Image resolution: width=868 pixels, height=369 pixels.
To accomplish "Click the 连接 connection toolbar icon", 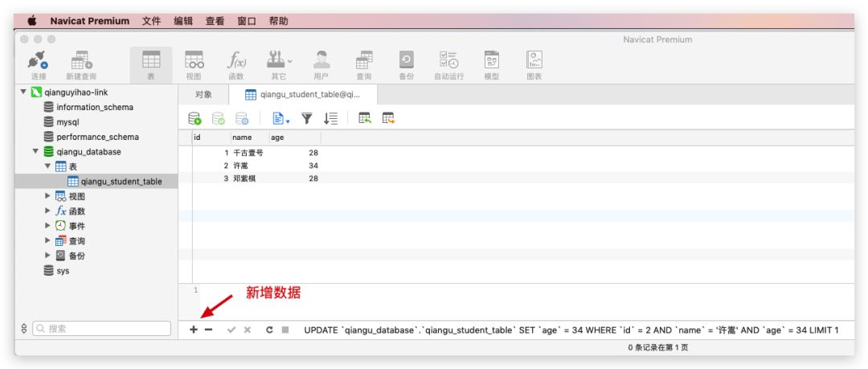I will 39,65.
